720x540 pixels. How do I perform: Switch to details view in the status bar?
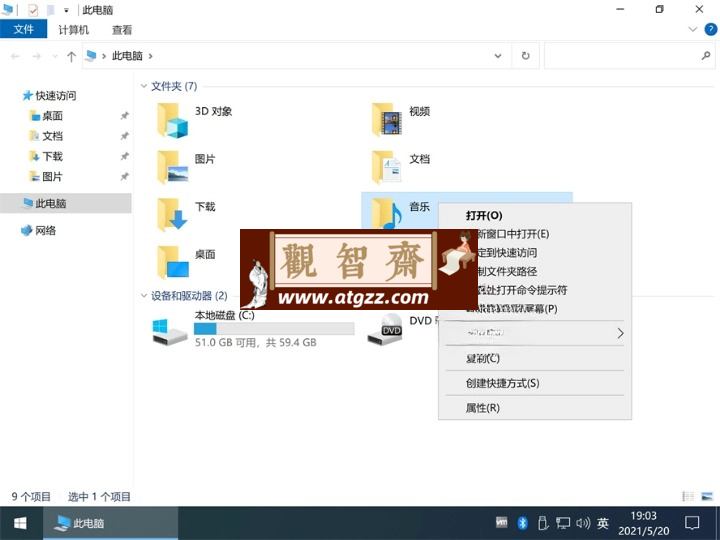(x=688, y=496)
